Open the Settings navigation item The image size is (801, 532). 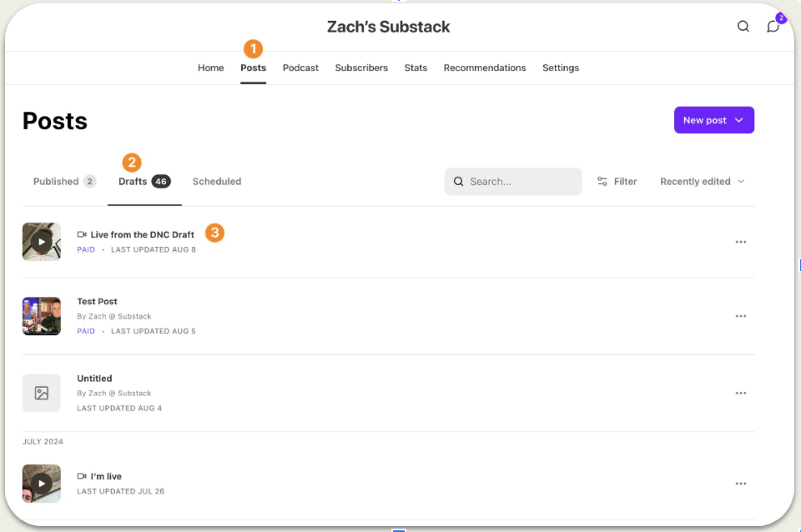click(x=561, y=68)
